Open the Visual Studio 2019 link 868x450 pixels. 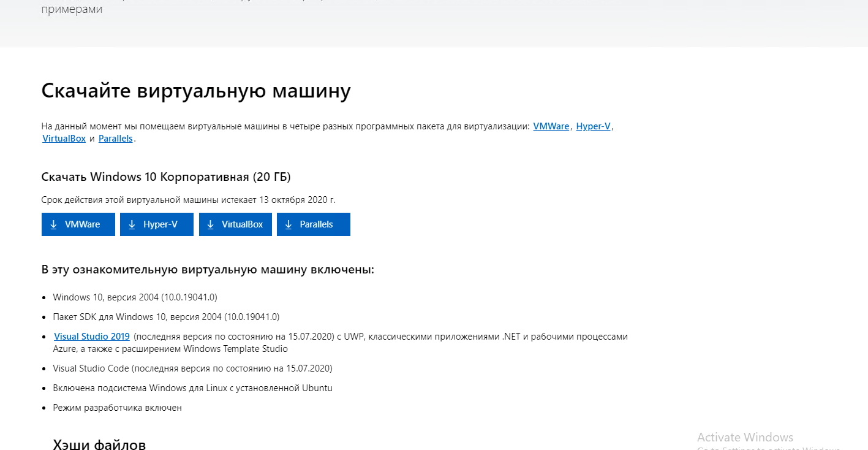[x=92, y=337]
